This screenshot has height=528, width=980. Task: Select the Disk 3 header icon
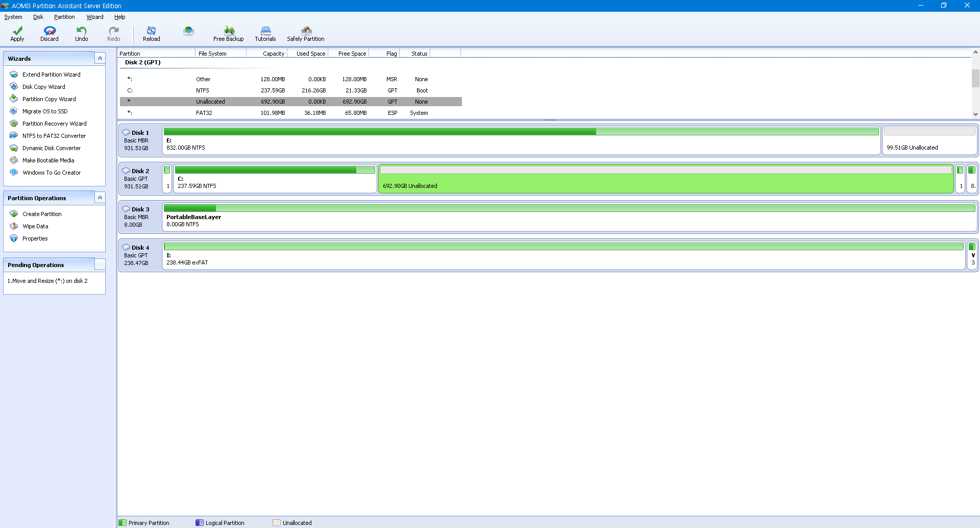click(x=126, y=209)
